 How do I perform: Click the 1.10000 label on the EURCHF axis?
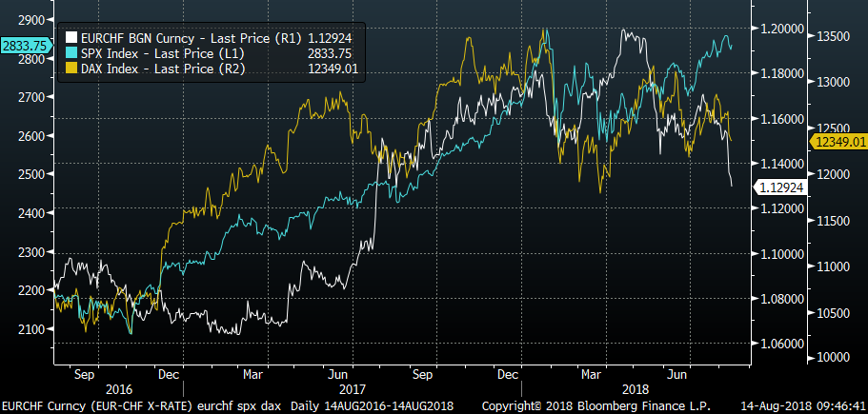pyautogui.click(x=780, y=254)
